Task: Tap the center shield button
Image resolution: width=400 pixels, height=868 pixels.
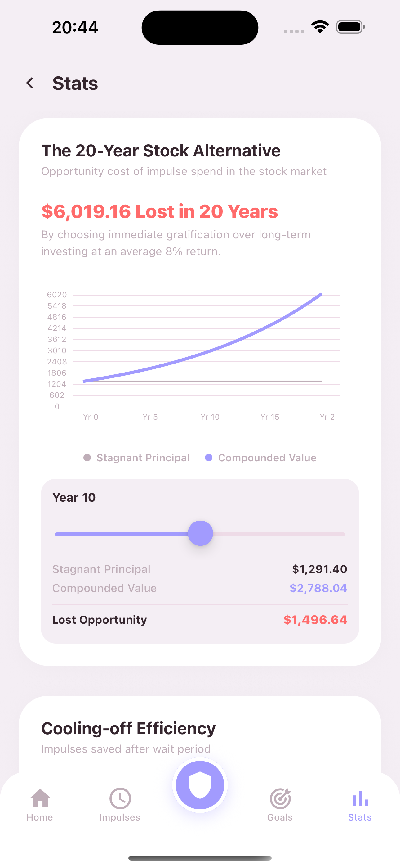Action: [x=200, y=785]
